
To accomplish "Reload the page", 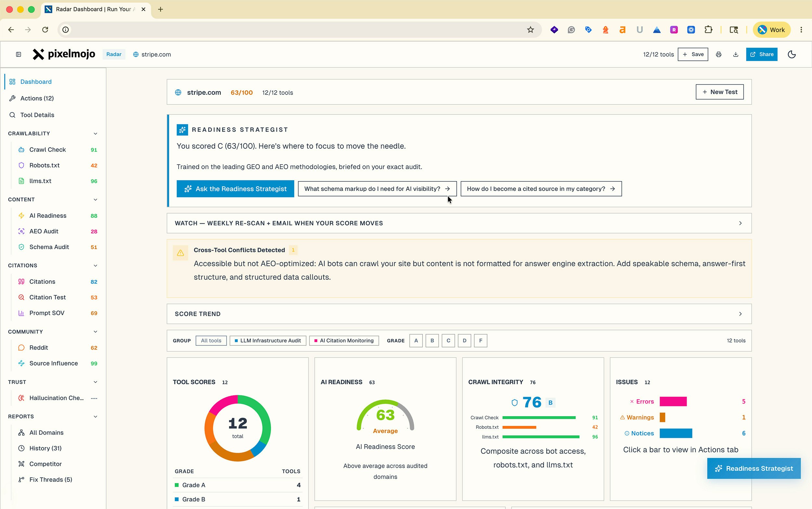I will [45, 30].
